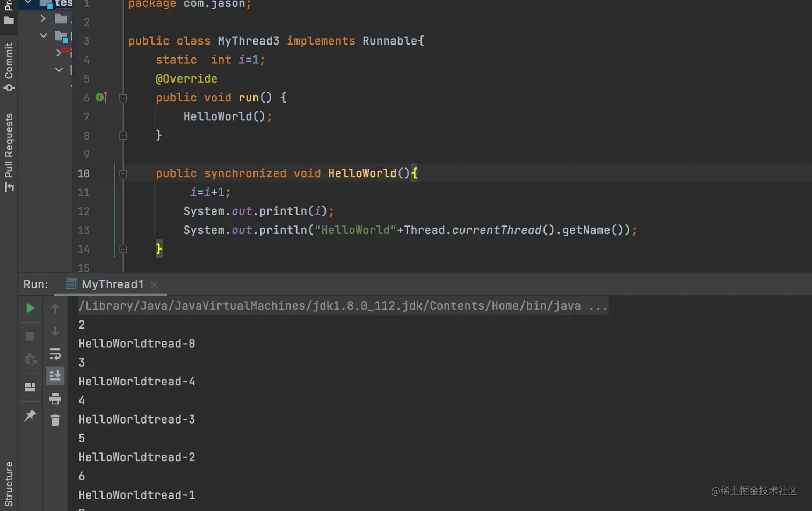
Task: Open the Structure tool window
Action: pos(9,484)
